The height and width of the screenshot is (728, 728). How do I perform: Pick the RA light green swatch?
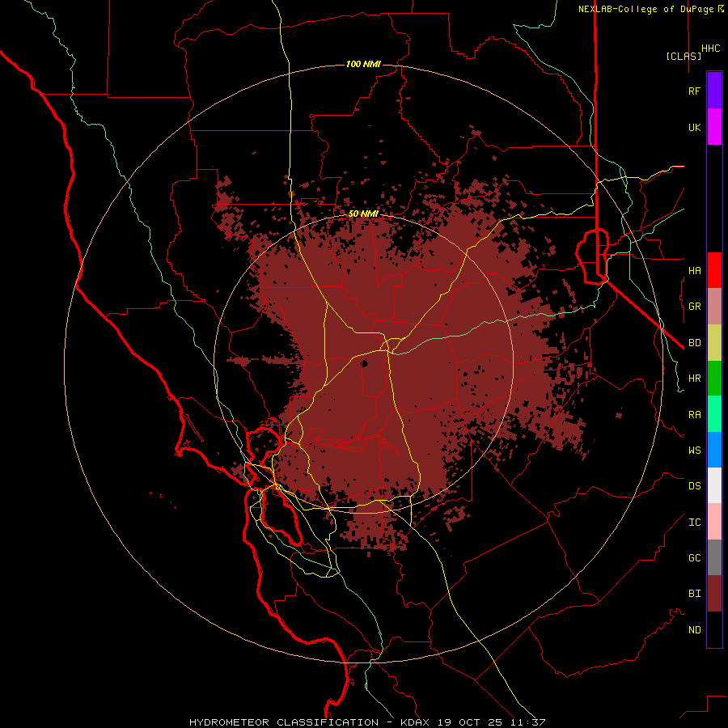click(x=714, y=414)
